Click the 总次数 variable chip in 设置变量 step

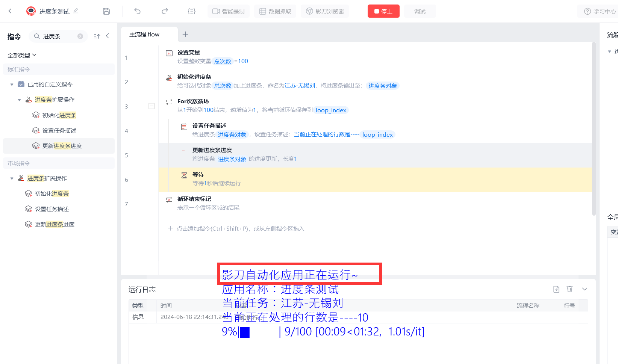click(223, 61)
